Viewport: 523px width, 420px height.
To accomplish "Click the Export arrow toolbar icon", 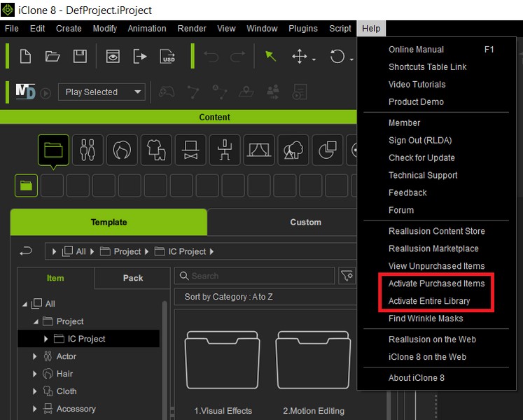I will [x=140, y=56].
